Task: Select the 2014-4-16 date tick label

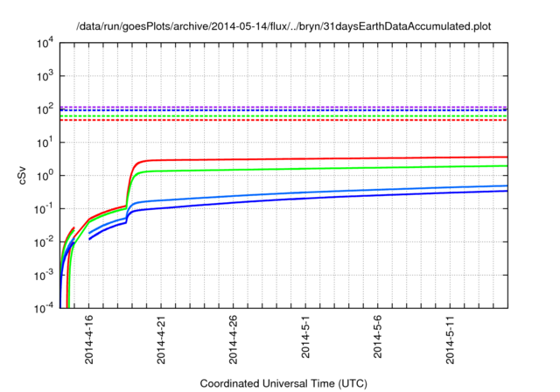Action: [89, 339]
